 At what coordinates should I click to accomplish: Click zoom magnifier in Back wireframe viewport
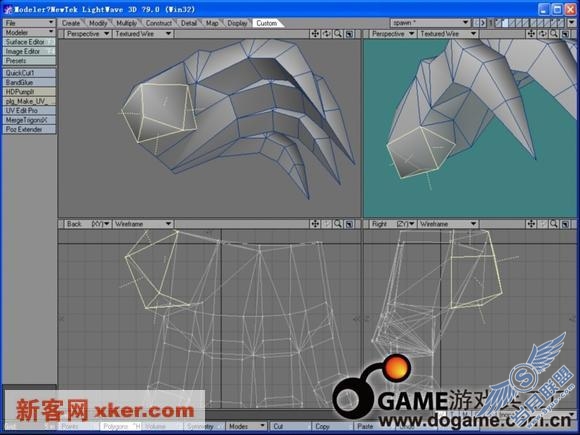coord(338,224)
